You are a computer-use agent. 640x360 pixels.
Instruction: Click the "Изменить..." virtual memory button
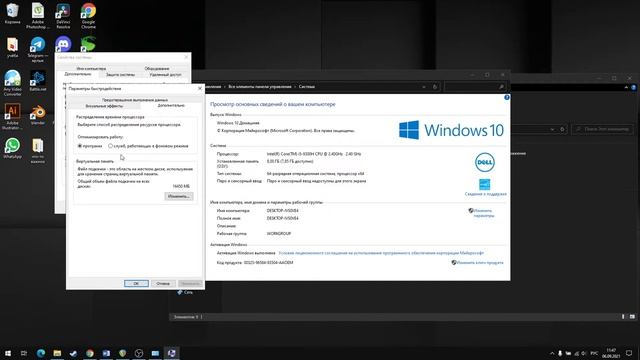tap(179, 196)
